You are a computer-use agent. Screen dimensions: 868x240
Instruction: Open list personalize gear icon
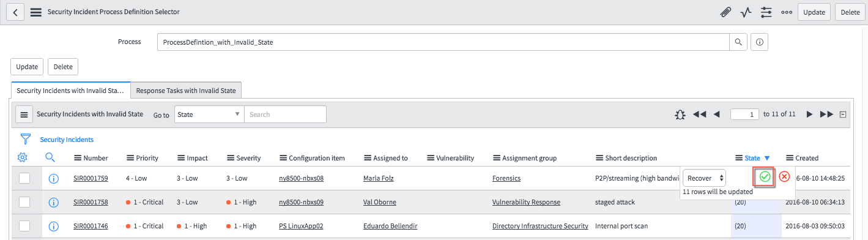pyautogui.click(x=23, y=157)
